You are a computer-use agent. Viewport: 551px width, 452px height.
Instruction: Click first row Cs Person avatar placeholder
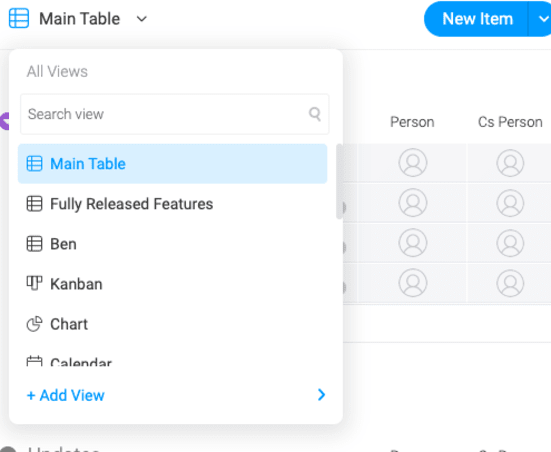(x=510, y=163)
